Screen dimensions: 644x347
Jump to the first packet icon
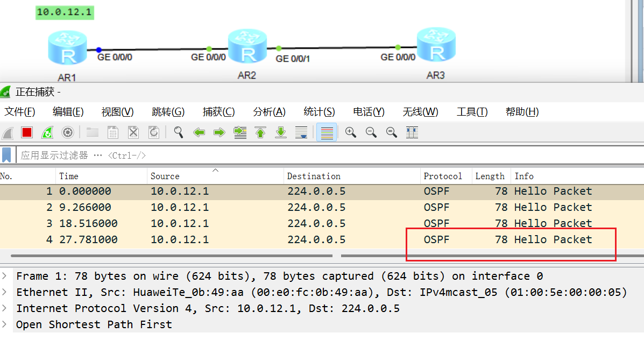pyautogui.click(x=260, y=132)
